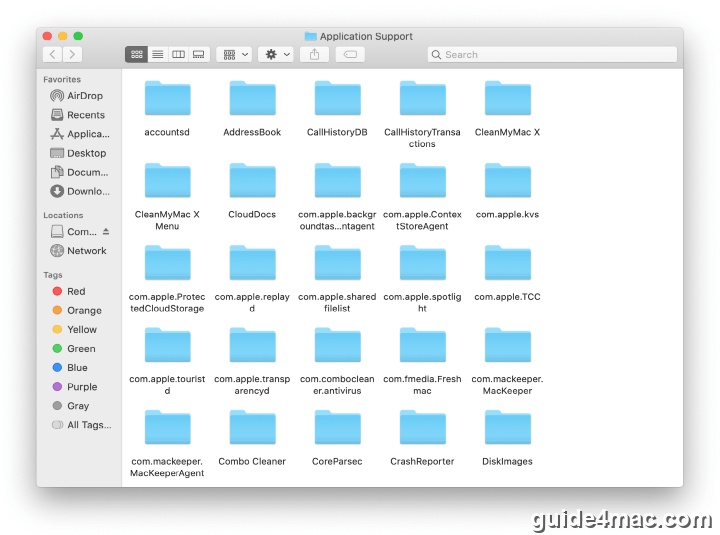Open Network in the sidebar
This screenshot has height=535, width=720.
click(x=78, y=251)
